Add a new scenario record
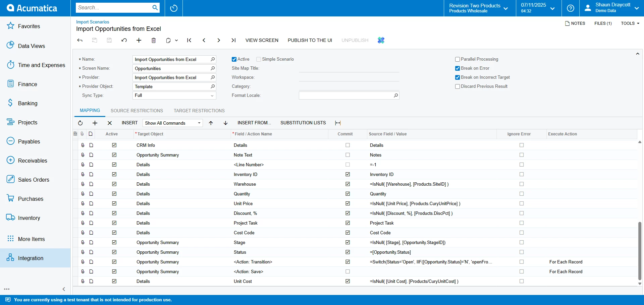Screen dimensions: 644x305 [x=139, y=40]
